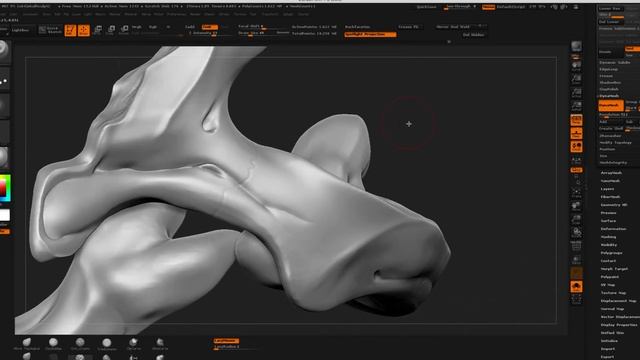Click the Zoom canvas icon

pos(576,79)
